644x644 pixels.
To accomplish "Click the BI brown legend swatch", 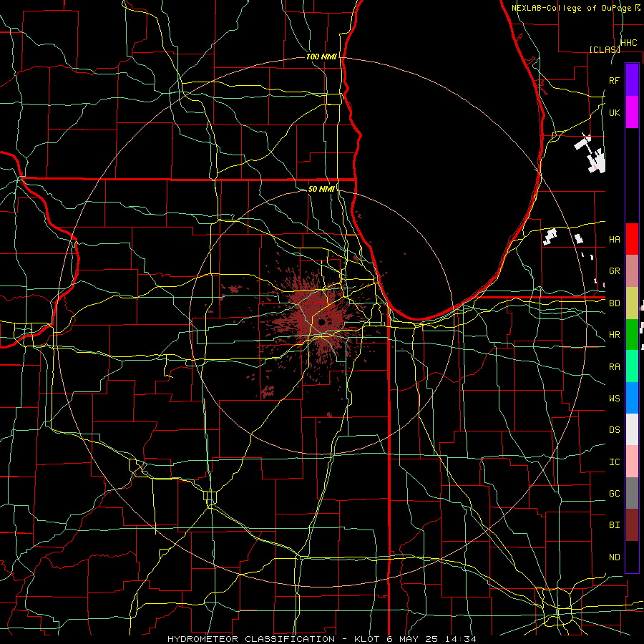I will click(632, 525).
